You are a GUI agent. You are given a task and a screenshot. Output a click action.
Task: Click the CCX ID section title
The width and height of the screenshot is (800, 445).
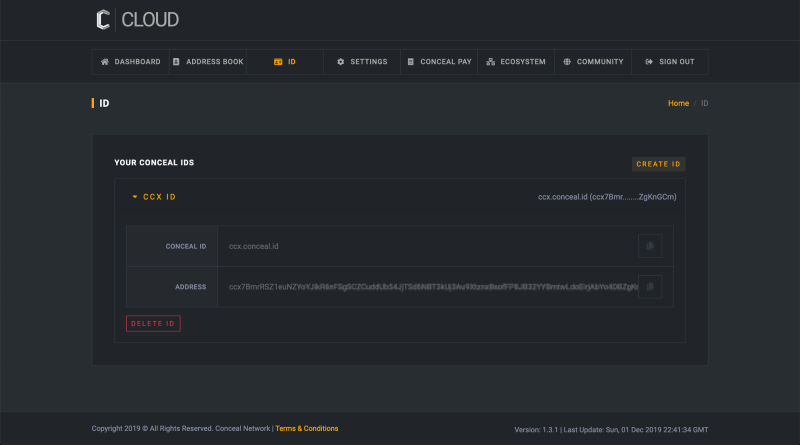coord(159,197)
